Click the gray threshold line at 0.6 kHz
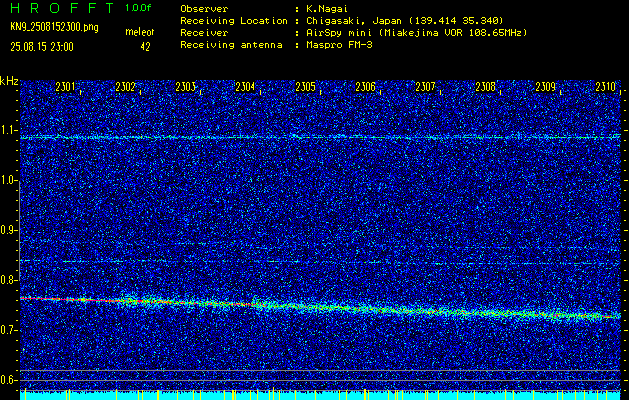The image size is (629, 400). (x=321, y=380)
